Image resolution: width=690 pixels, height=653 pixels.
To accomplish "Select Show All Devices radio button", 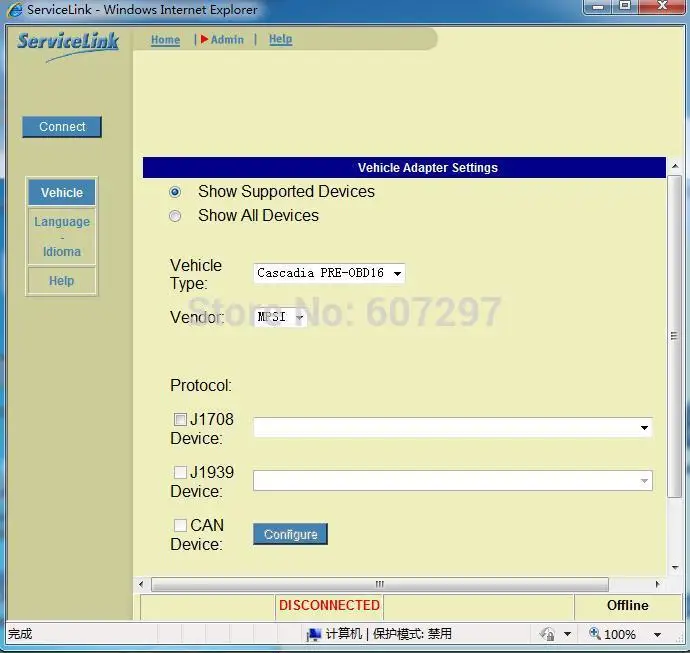I will [x=175, y=216].
